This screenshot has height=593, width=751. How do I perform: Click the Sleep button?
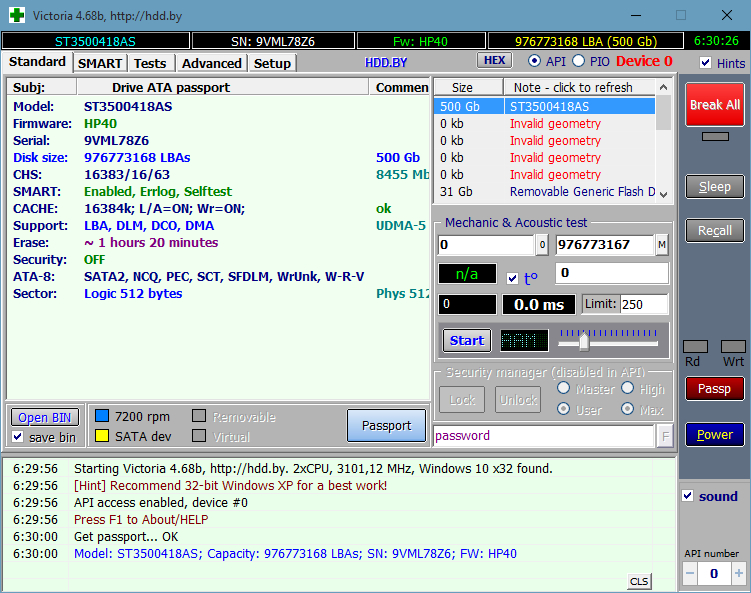click(715, 187)
